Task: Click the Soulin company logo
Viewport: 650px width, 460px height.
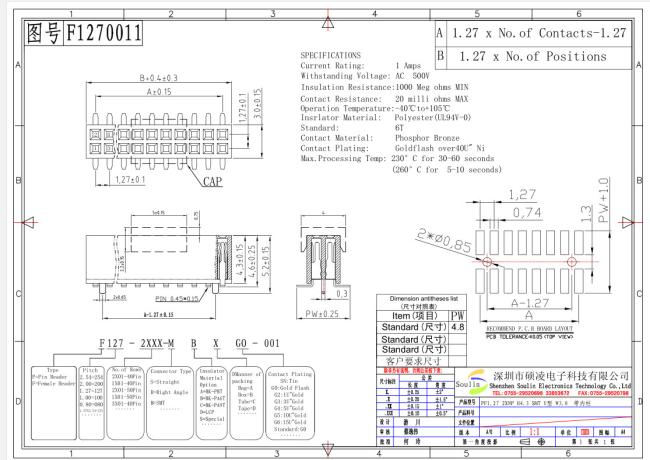Action: 471,380
